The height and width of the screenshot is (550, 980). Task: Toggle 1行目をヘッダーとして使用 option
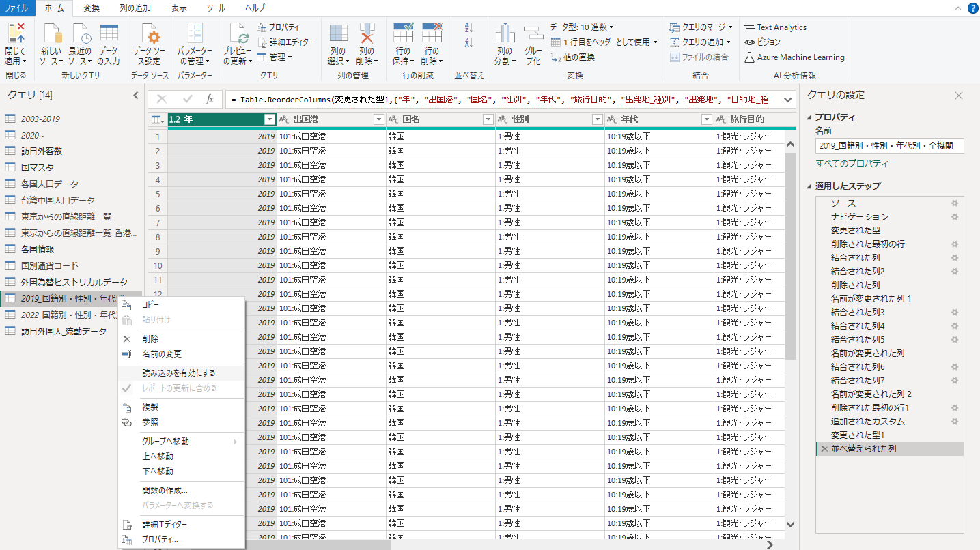point(606,42)
